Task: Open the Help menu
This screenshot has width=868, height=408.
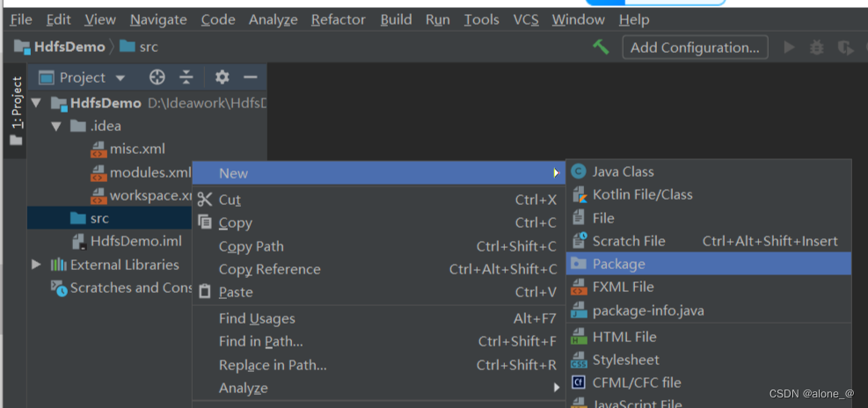Action: (634, 20)
